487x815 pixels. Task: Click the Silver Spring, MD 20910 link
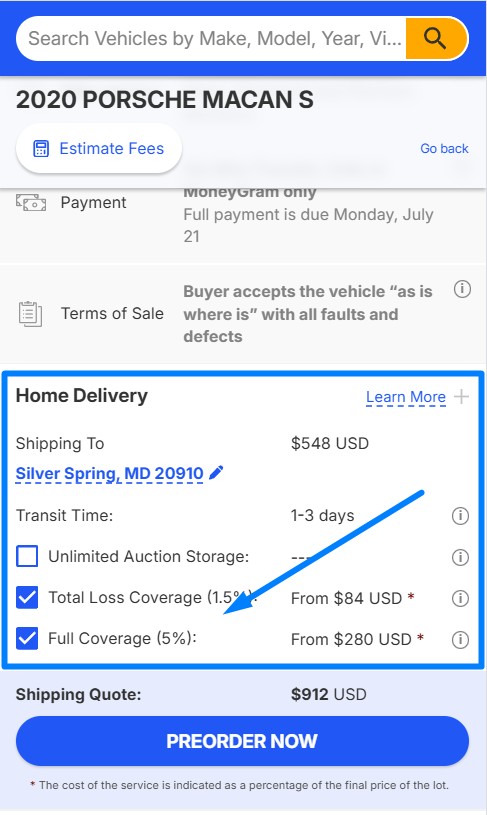(110, 474)
